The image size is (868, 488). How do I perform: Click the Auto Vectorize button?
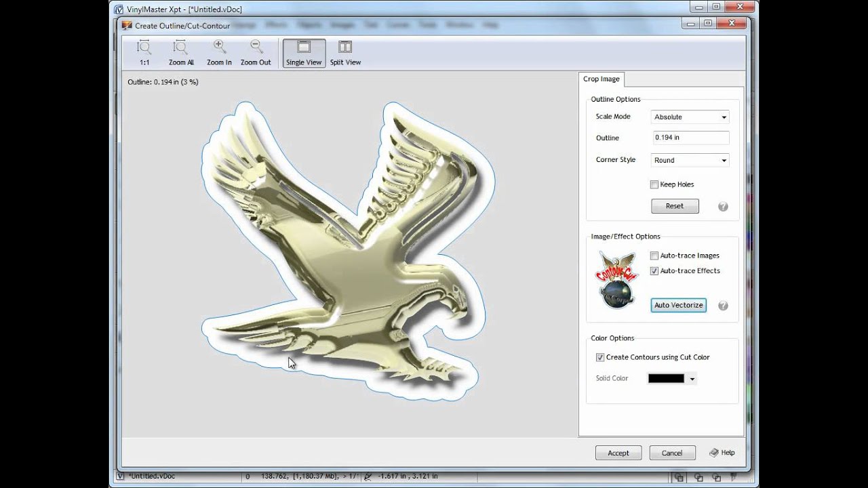(x=678, y=305)
